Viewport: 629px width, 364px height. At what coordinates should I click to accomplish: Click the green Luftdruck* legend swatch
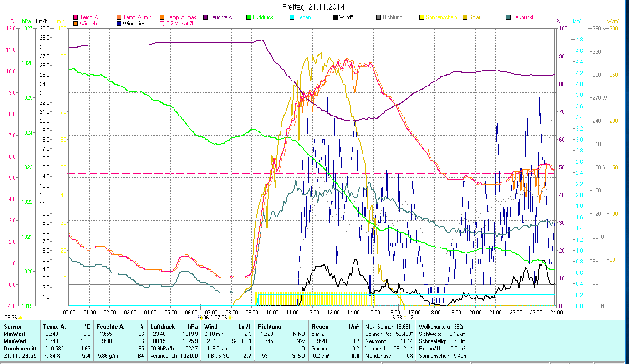248,17
